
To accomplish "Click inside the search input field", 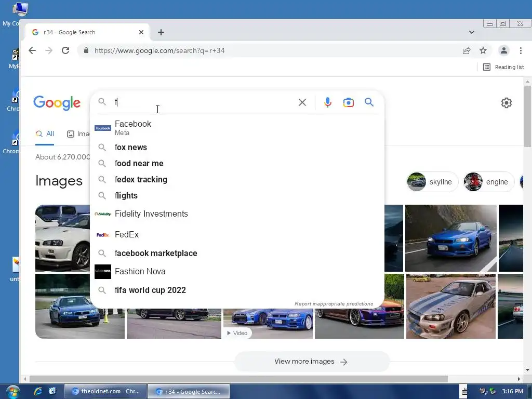I will 204,102.
